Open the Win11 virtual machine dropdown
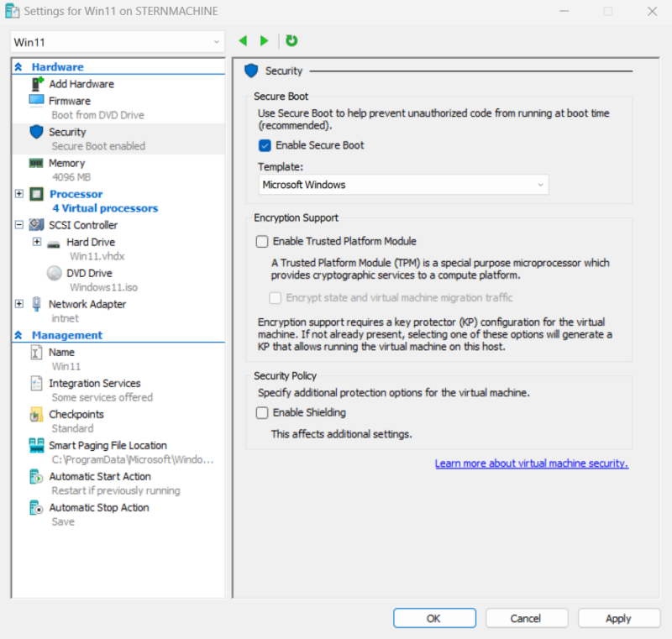 click(117, 42)
